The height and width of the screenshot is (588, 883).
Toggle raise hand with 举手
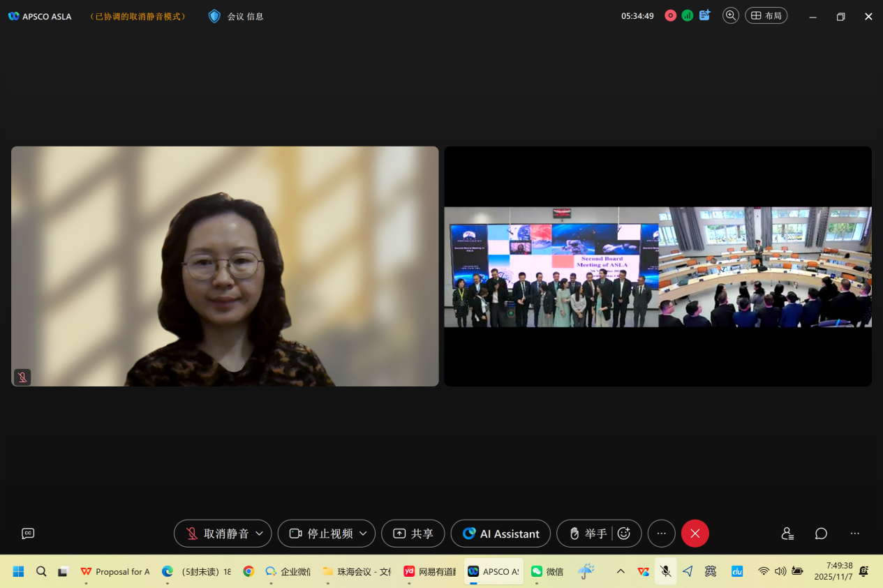[587, 534]
